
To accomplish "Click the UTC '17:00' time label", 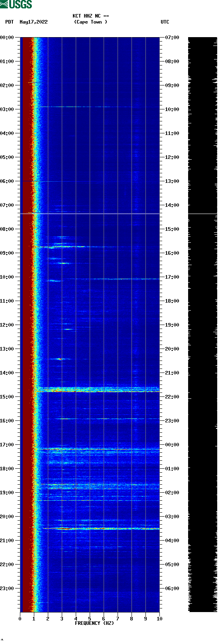I will (172, 277).
